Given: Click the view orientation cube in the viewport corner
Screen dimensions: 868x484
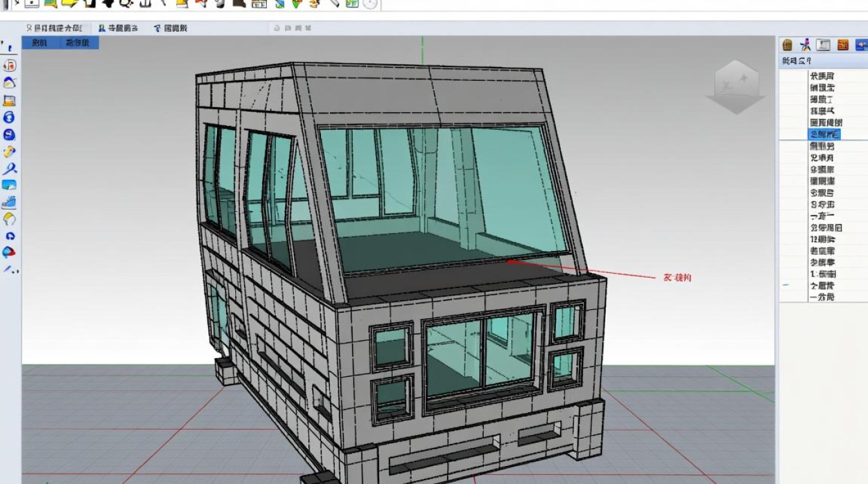Looking at the screenshot, I should (x=736, y=87).
